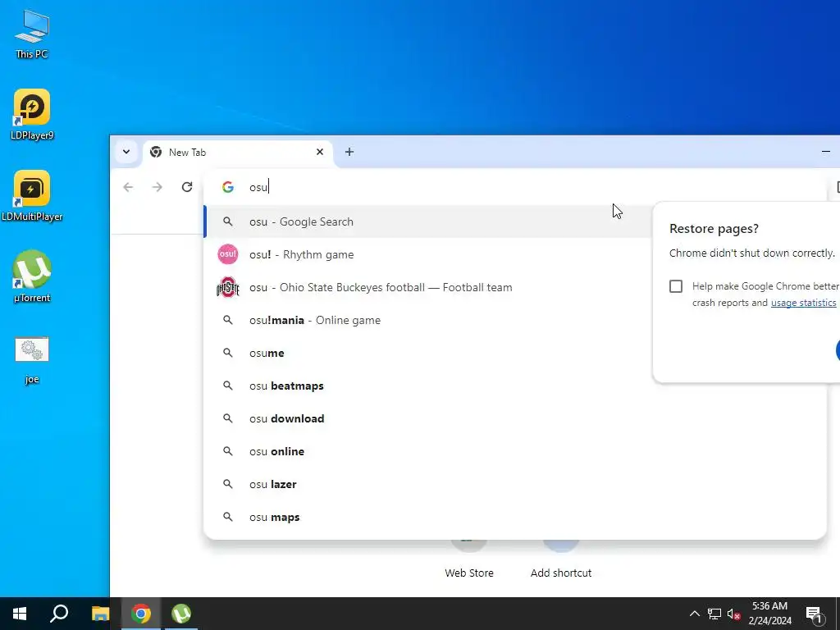Choose osu online suggestion

514,452
